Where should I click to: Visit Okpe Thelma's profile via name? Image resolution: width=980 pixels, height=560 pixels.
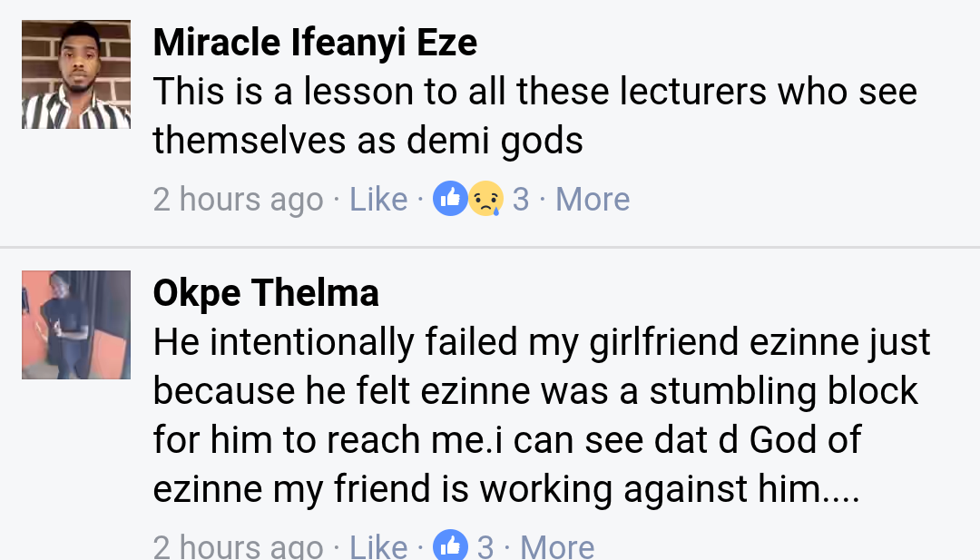266,293
